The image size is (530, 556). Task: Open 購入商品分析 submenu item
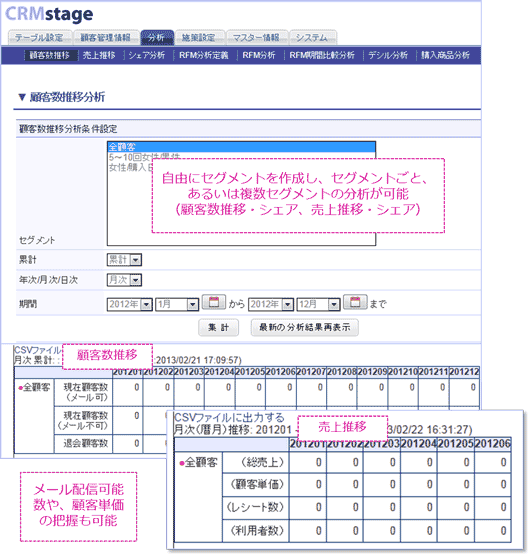(x=445, y=55)
